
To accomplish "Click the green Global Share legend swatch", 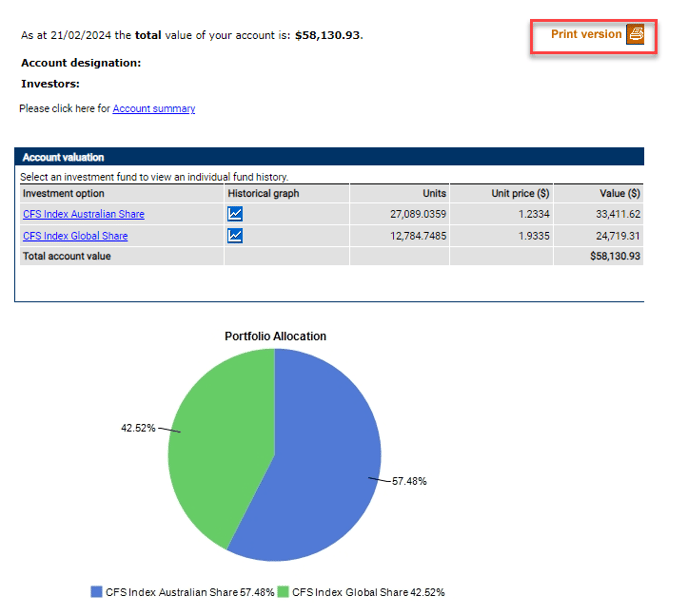I will [x=283, y=592].
